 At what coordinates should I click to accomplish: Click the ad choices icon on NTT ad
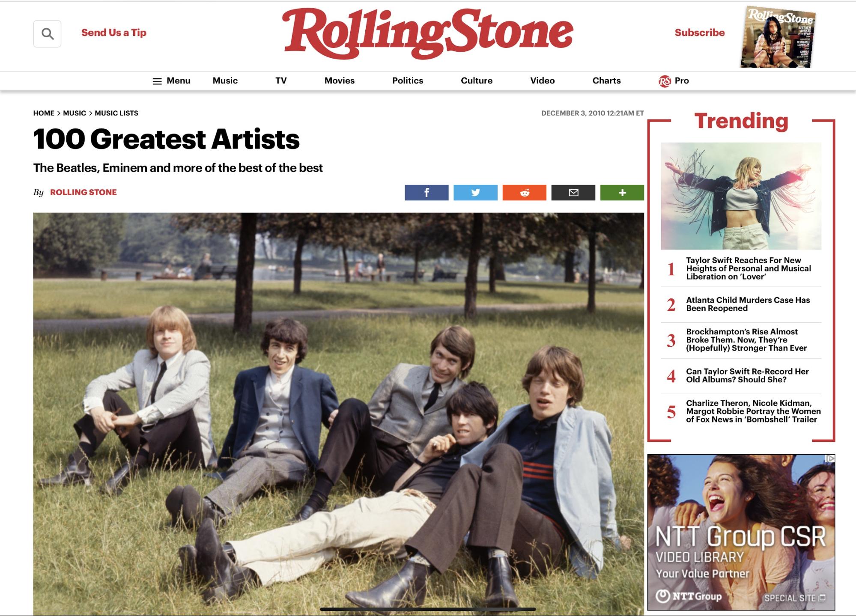(x=830, y=458)
